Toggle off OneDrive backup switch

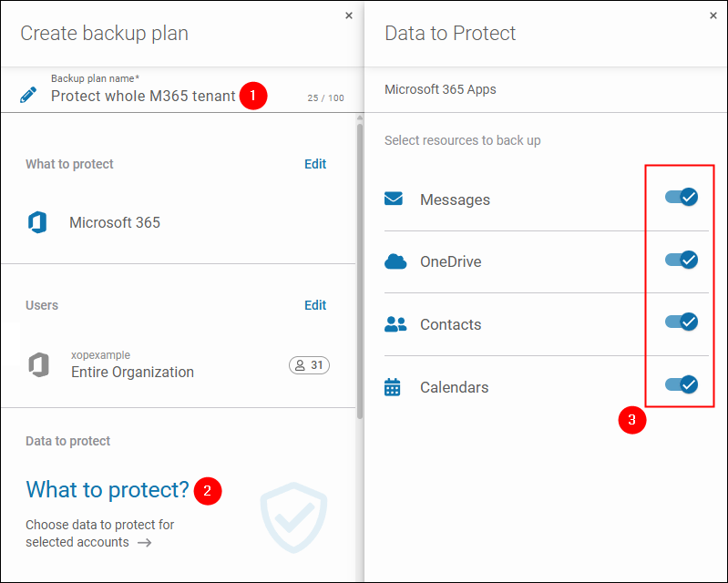pyautogui.click(x=682, y=260)
